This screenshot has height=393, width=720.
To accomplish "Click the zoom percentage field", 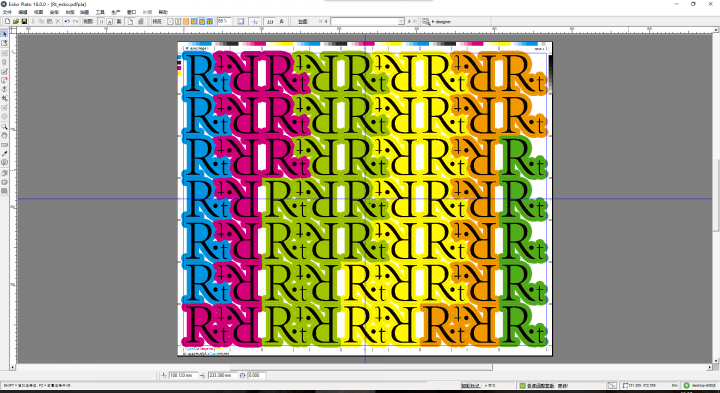I will point(224,21).
